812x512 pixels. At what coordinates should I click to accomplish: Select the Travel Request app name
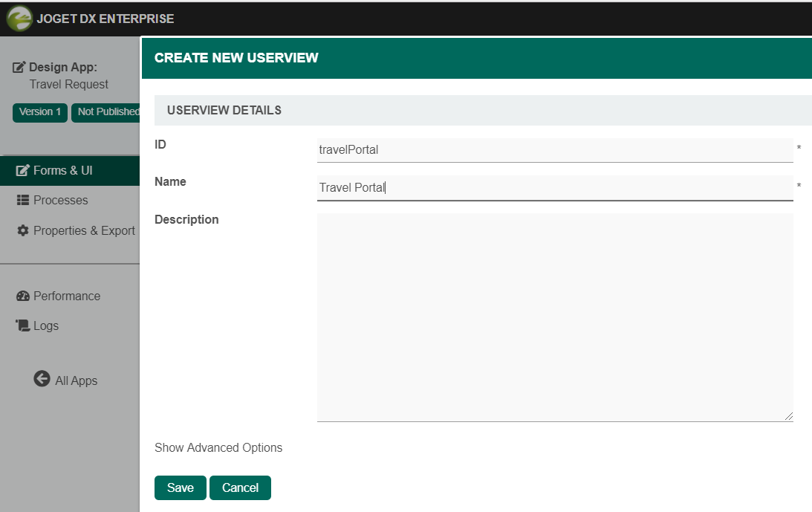69,84
